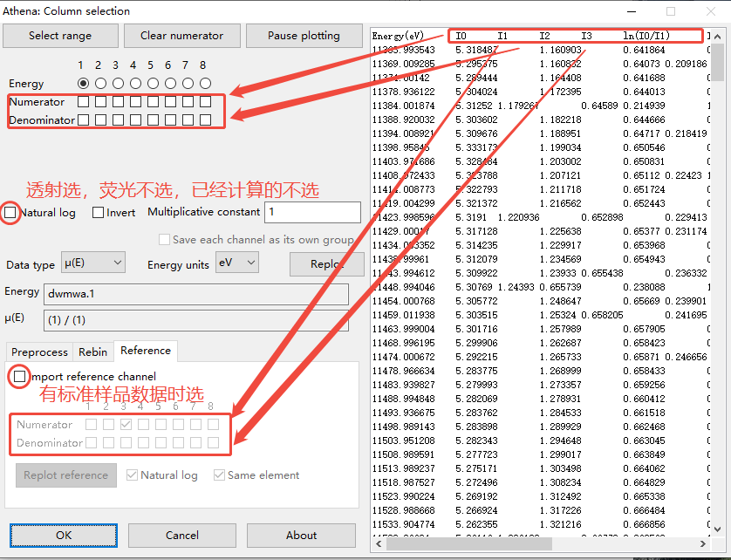Click Pause plotting button
Screen dimensions: 731x560
[304, 36]
